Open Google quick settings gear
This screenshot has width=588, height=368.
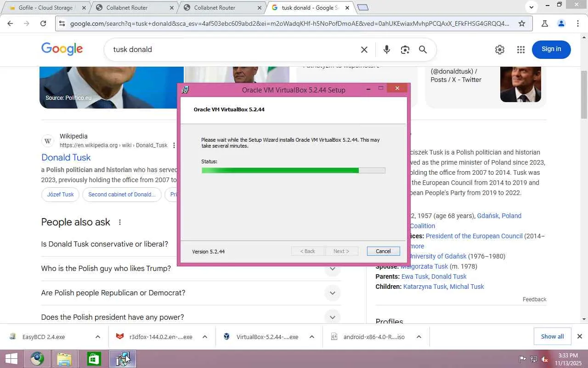tap(500, 50)
